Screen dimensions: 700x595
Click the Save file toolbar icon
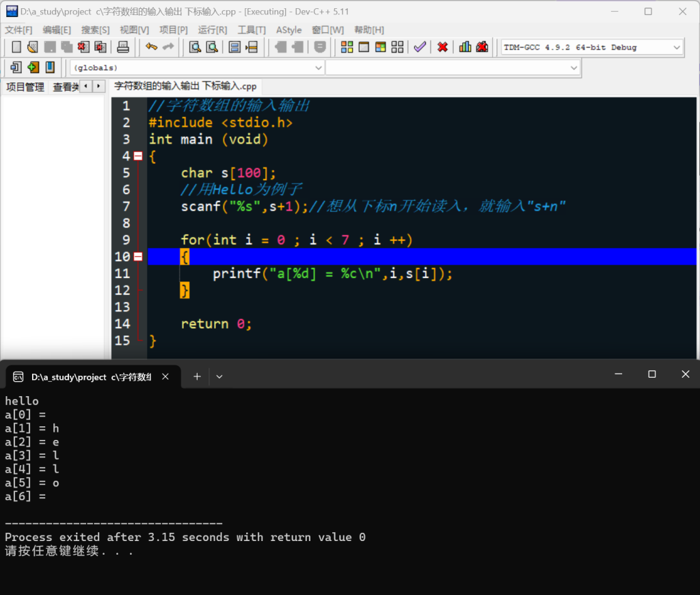point(49,47)
